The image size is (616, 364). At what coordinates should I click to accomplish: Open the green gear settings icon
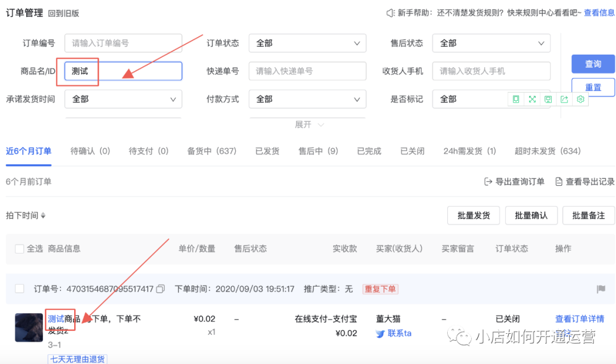(x=580, y=99)
